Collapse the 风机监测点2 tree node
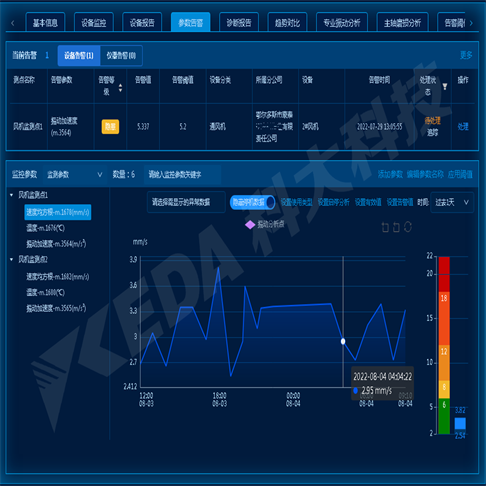486x486 pixels. pyautogui.click(x=12, y=259)
